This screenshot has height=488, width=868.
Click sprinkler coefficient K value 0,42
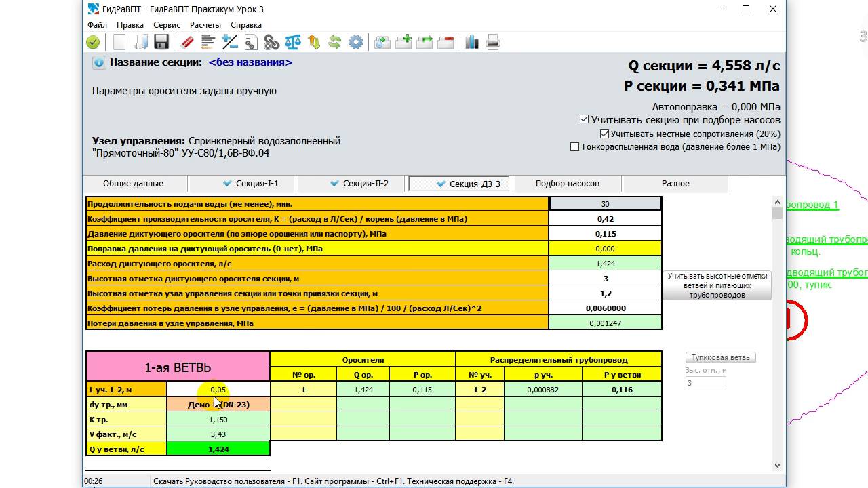(x=605, y=219)
